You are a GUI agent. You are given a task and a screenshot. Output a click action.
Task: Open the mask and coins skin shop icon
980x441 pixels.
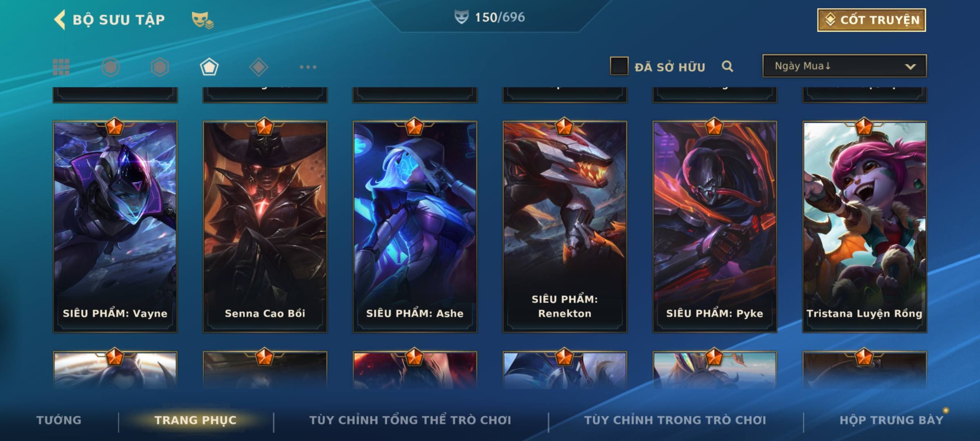[203, 20]
